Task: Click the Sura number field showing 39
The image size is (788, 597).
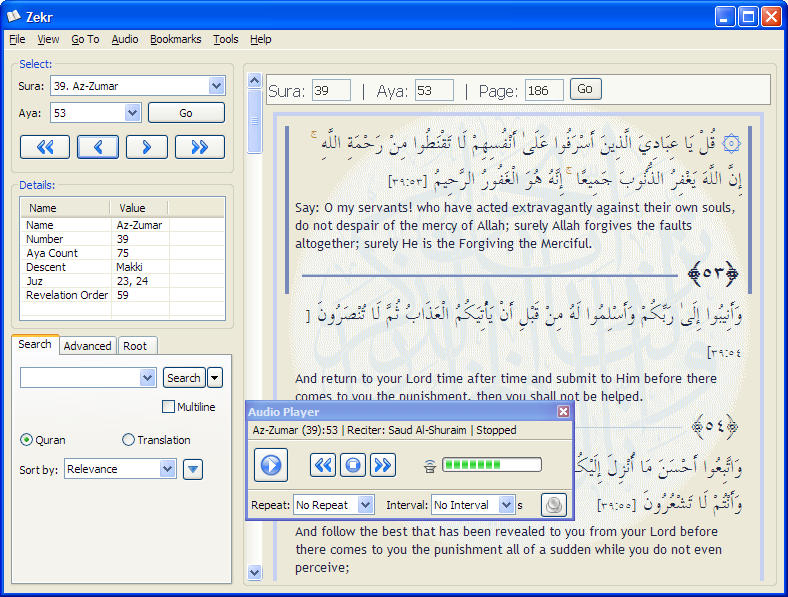Action: 331,90
